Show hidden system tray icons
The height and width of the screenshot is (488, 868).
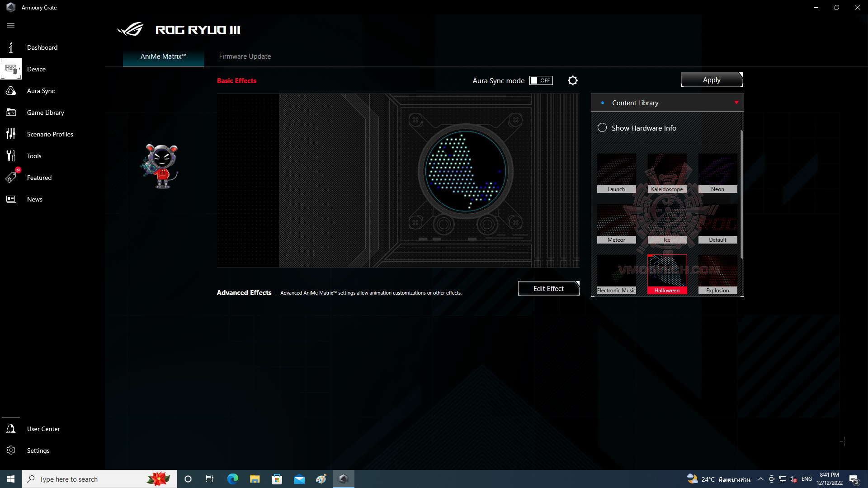point(760,479)
